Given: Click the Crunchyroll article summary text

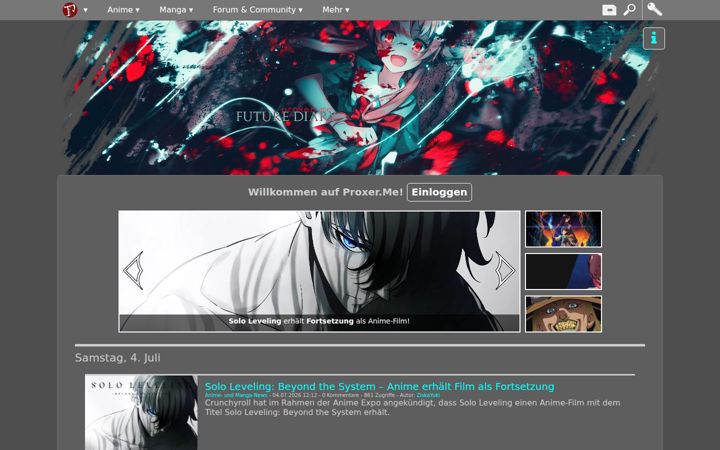Looking at the screenshot, I should [x=412, y=408].
